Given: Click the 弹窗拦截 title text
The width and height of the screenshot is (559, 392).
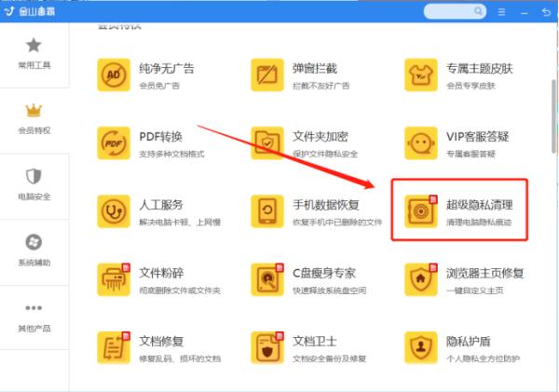Looking at the screenshot, I should 315,68.
